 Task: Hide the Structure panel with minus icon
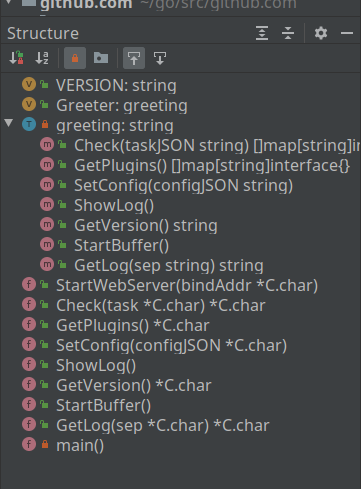[x=347, y=33]
